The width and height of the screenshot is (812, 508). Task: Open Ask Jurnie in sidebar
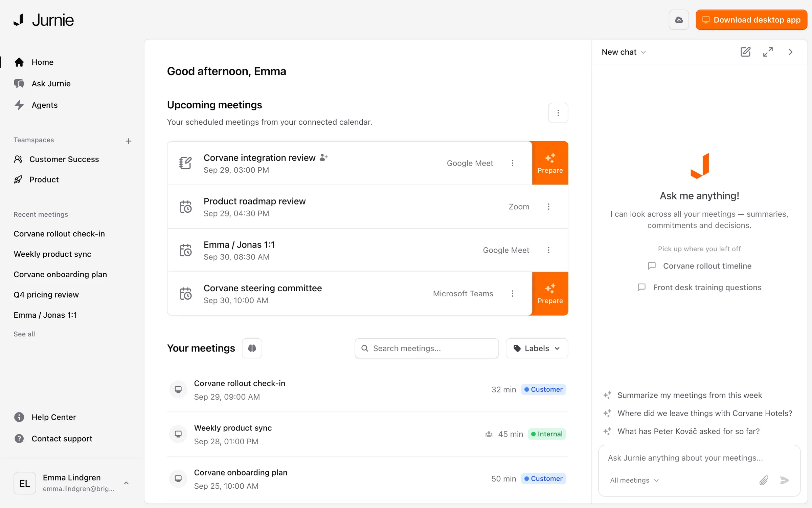(x=43, y=84)
